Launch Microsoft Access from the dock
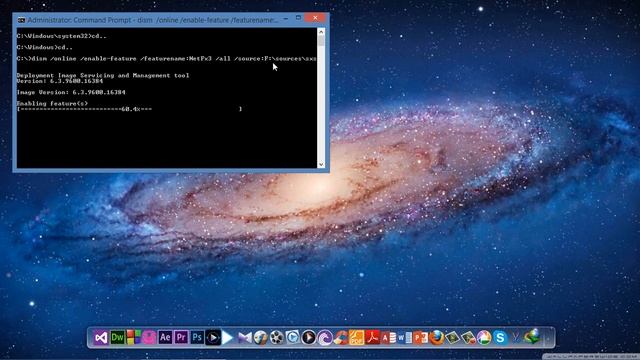Viewport: 640px width, 360px height. point(388,338)
